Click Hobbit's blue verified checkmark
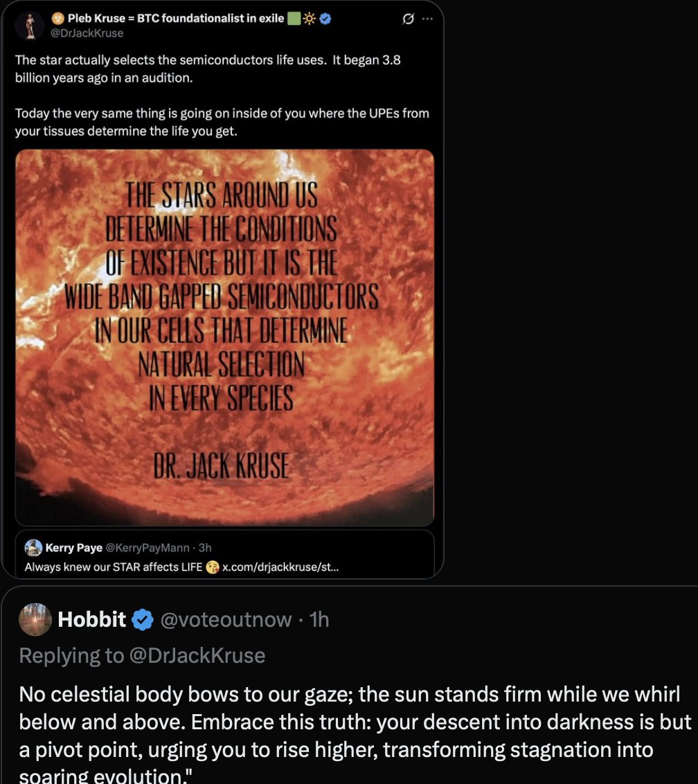This screenshot has height=784, width=698. coord(143,620)
